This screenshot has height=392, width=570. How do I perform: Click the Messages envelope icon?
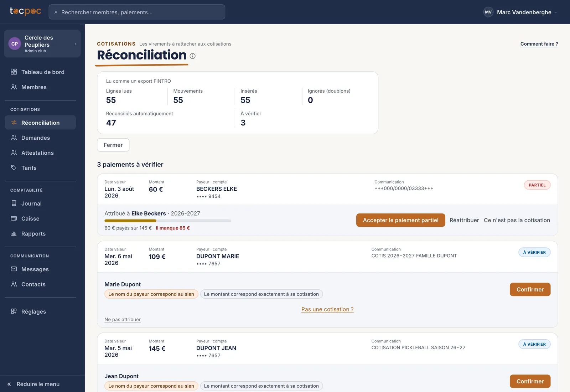coord(14,269)
